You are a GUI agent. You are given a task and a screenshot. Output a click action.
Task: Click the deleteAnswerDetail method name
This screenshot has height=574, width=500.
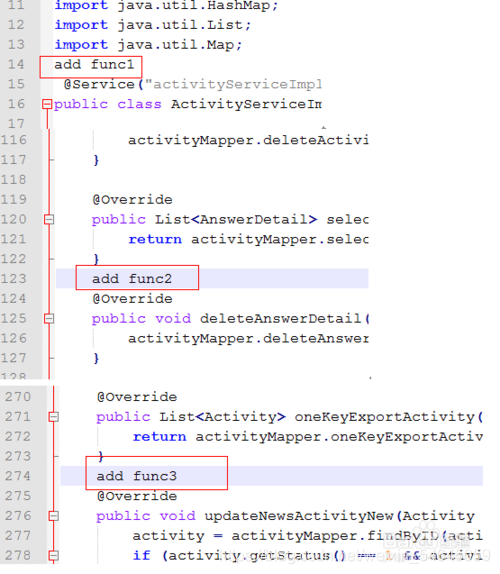click(280, 318)
